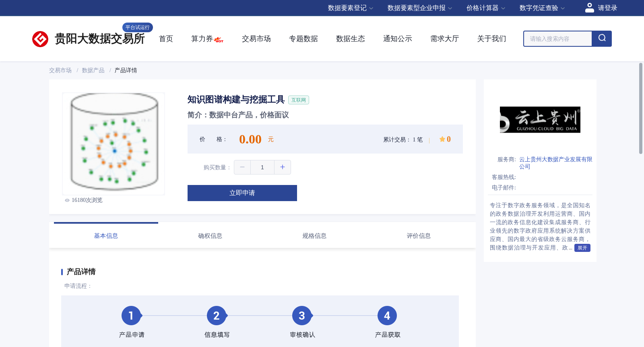Click the purchase quantity input box

[262, 167]
